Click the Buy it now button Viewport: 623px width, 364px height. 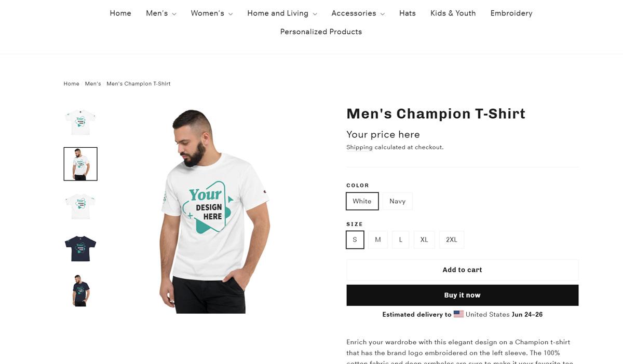point(462,295)
